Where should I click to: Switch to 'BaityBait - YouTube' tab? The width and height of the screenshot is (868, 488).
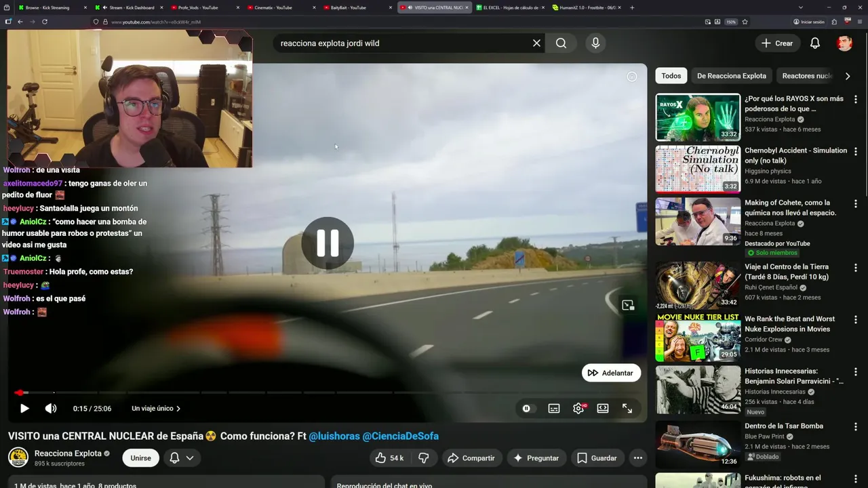tap(356, 7)
